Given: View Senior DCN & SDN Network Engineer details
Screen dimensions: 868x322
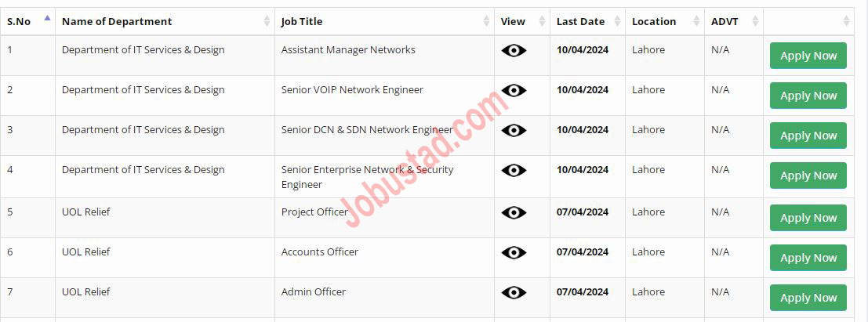Looking at the screenshot, I should [x=514, y=130].
